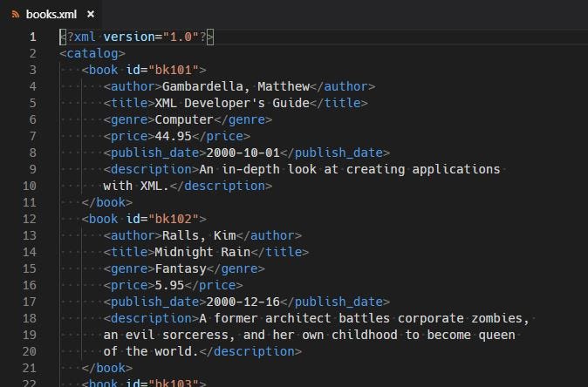Click the closing publish_date tag on line 8
Screen dimensions: 588x387
[x=335, y=153]
